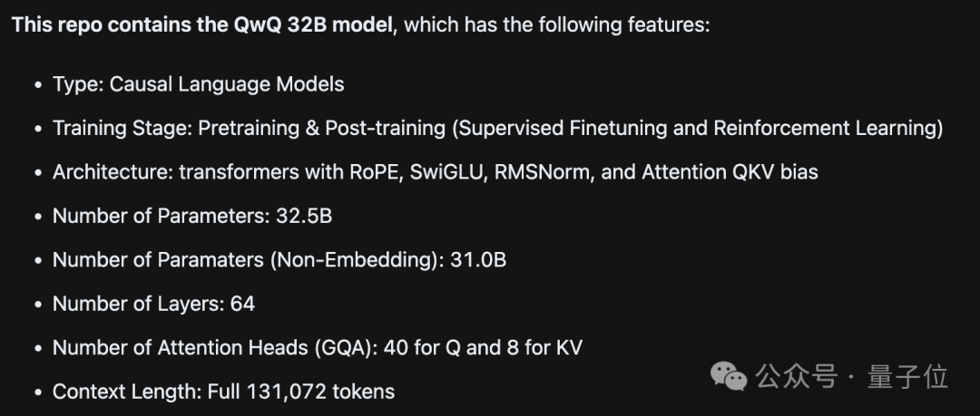Click 'Attention QKV bias' text
The image size is (980, 416).
pos(730,172)
